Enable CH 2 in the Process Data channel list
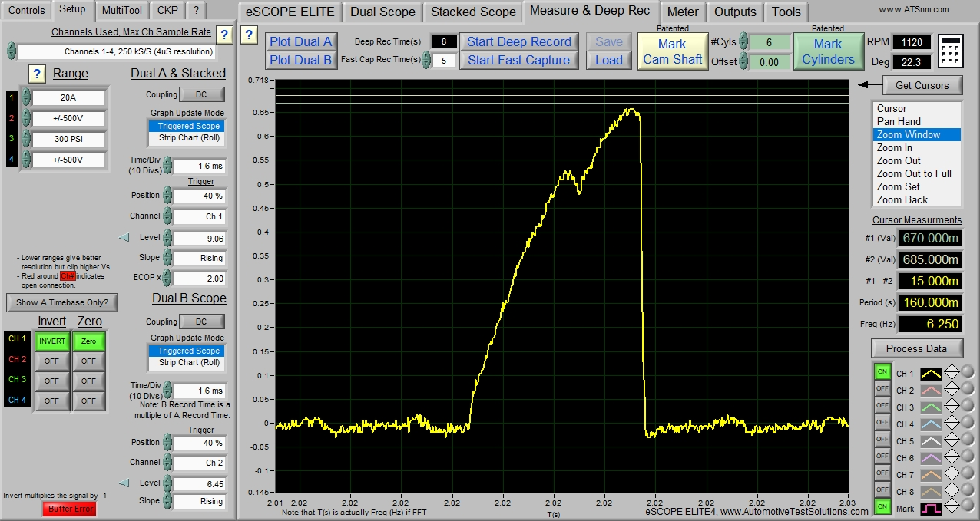Image resolution: width=980 pixels, height=521 pixels. tap(883, 389)
